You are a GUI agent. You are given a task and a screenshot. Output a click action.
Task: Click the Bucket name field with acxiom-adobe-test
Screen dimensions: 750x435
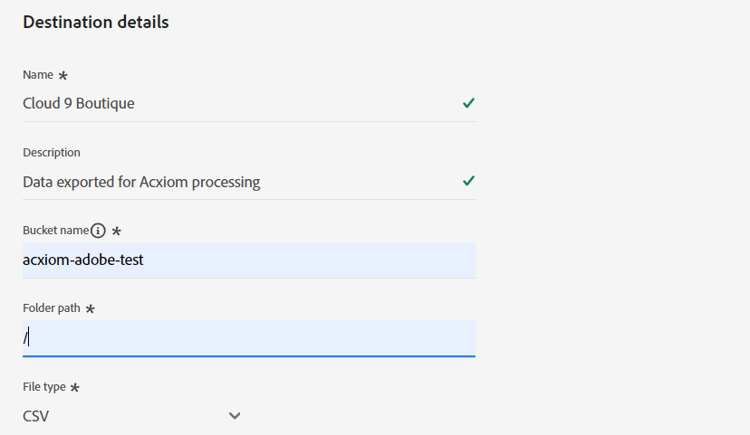pyautogui.click(x=249, y=260)
